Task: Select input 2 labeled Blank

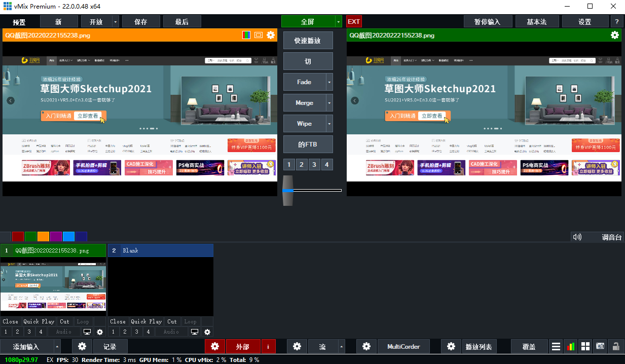Action: (x=160, y=250)
